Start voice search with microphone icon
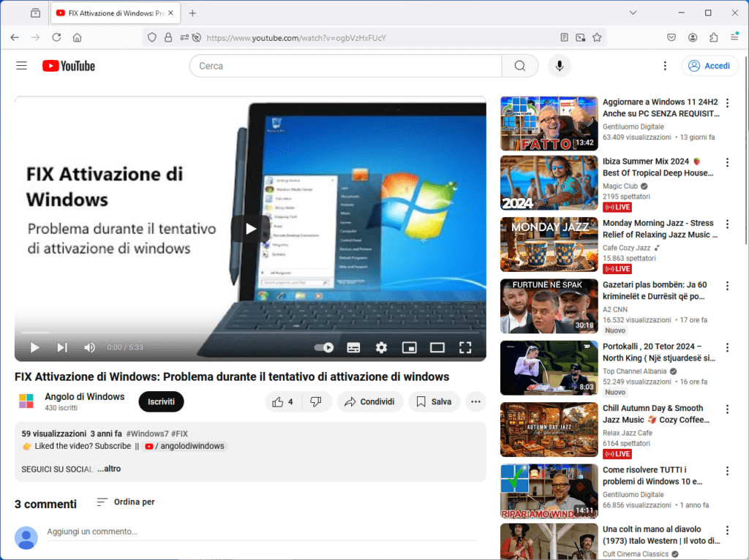Screen dimensions: 749x560 click(560, 66)
